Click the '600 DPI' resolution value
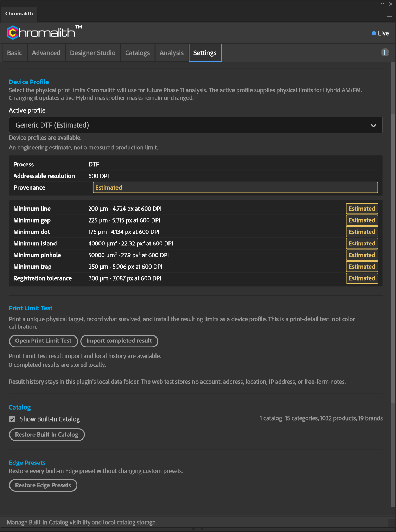396x532 pixels. (98, 176)
